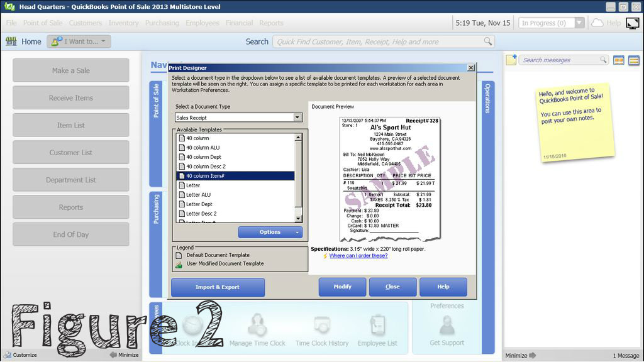Click template list scroll up arrow

pos(299,138)
